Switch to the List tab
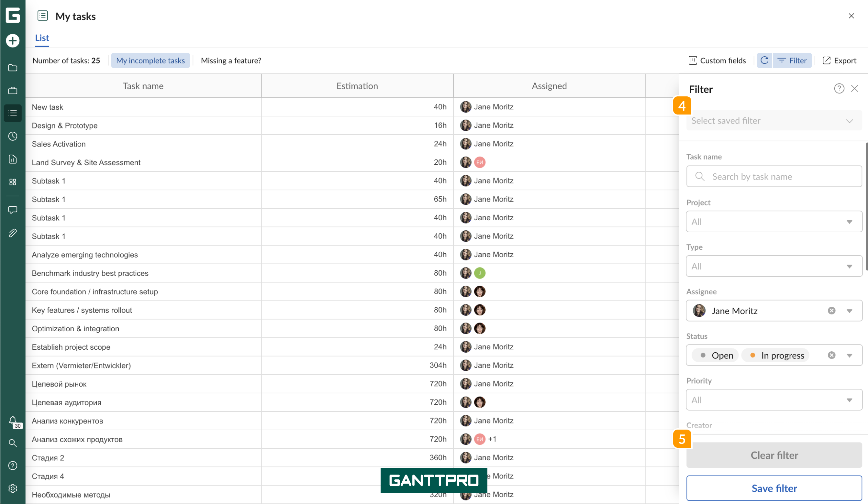This screenshot has width=868, height=504. [x=42, y=38]
